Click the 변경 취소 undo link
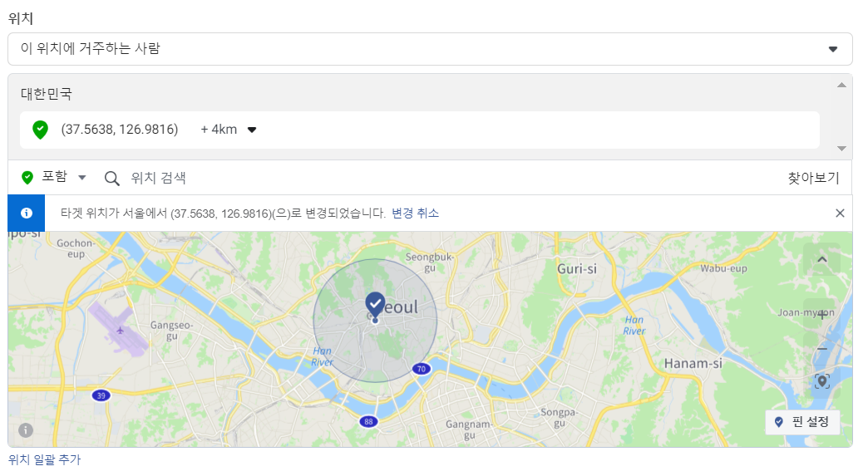Screen dimensions: 868x476 pyautogui.click(x=415, y=213)
